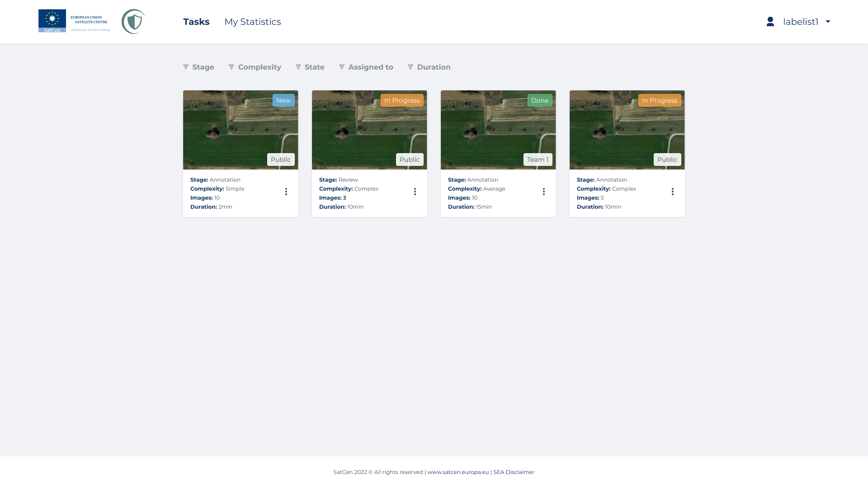Screen dimensions: 868x488
Task: Switch to the Tasks tab
Action: (x=196, y=22)
